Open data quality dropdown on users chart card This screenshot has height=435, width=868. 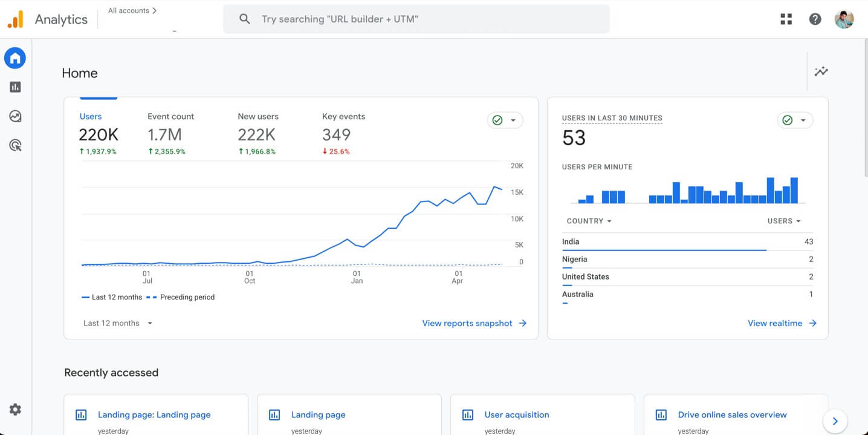click(x=505, y=120)
